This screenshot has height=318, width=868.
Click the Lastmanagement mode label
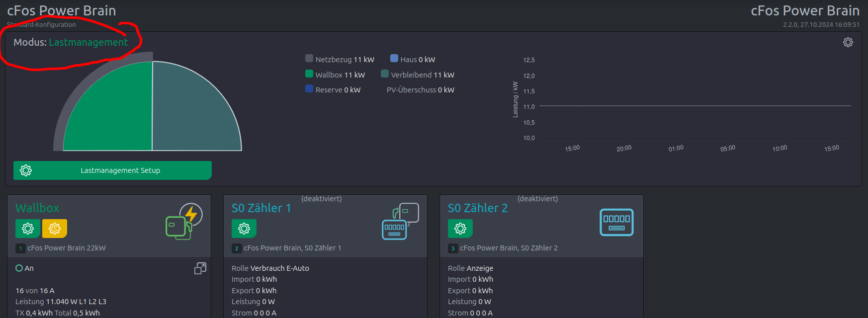[x=88, y=42]
